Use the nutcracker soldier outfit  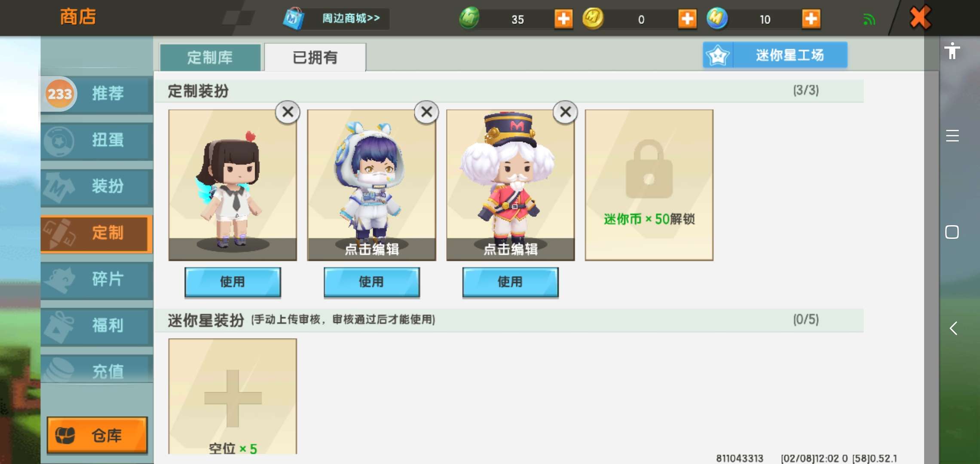[x=510, y=282]
